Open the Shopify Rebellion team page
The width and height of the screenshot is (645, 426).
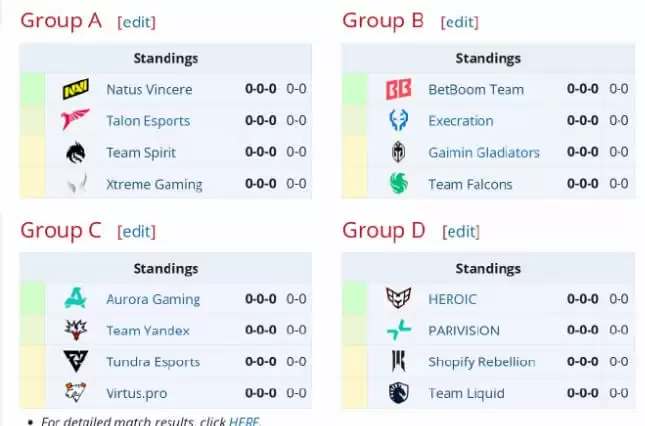point(481,362)
